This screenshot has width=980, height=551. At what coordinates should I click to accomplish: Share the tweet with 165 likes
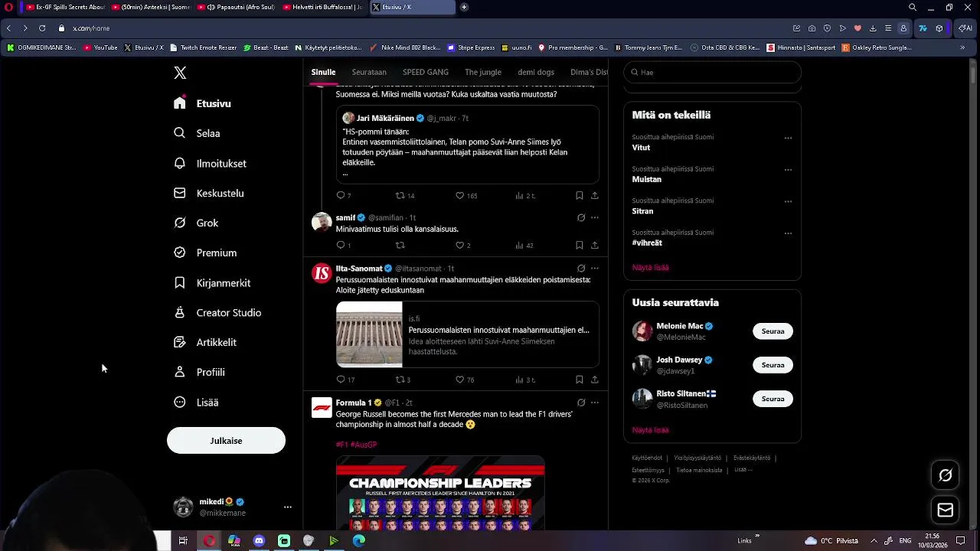tap(594, 195)
